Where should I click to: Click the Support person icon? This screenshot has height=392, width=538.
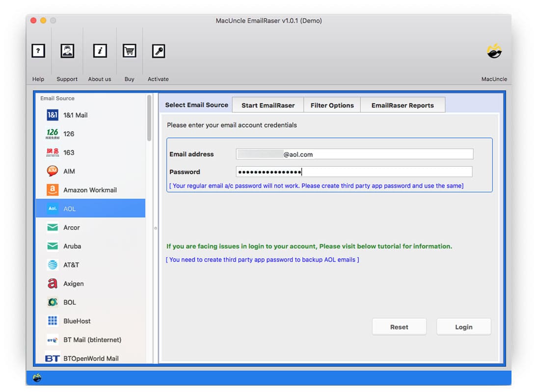(x=67, y=51)
